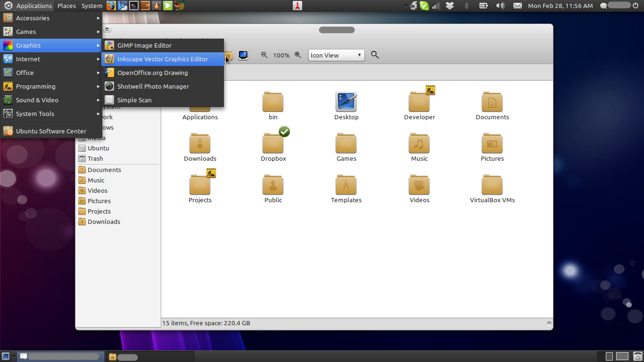The width and height of the screenshot is (644, 362).
Task: Click the network signal bars icon
Action: click(x=436, y=6)
